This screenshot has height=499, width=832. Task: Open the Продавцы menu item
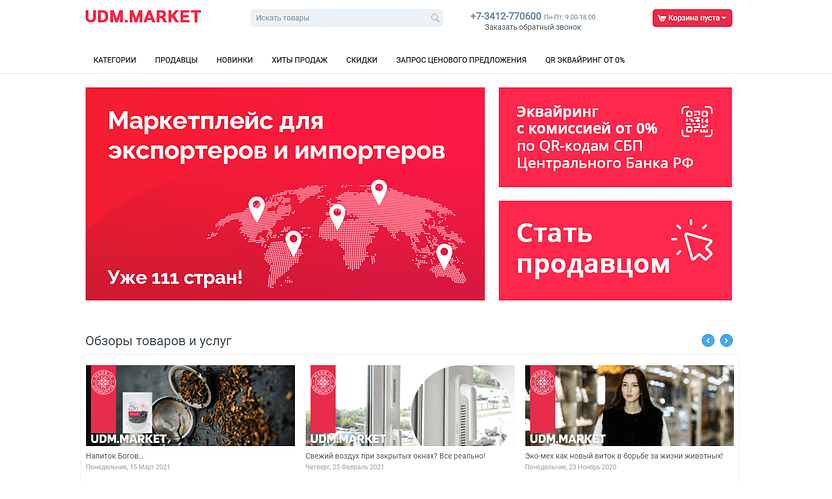pos(176,60)
